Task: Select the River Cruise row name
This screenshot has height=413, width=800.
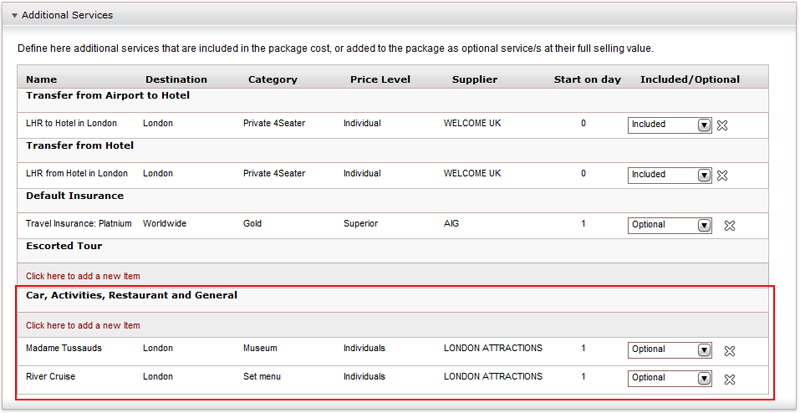Action: (51, 377)
